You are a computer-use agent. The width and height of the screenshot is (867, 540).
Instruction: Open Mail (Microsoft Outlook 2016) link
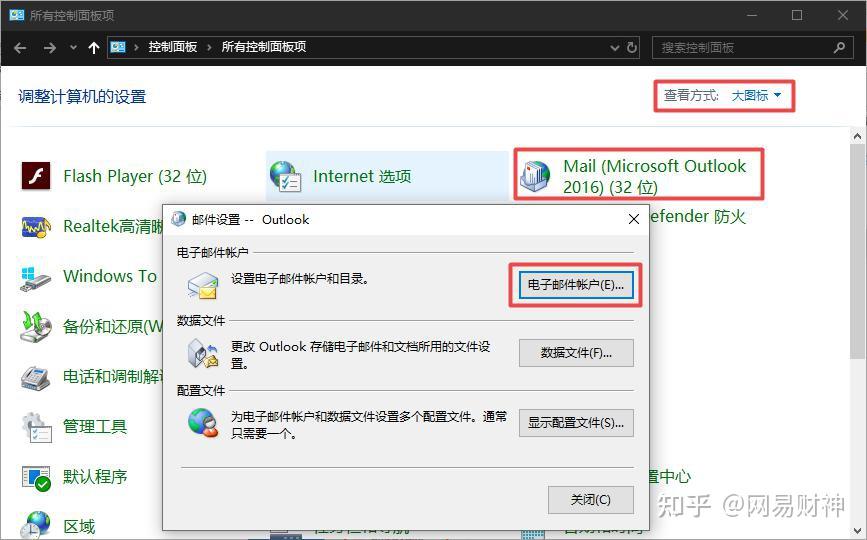(655, 176)
